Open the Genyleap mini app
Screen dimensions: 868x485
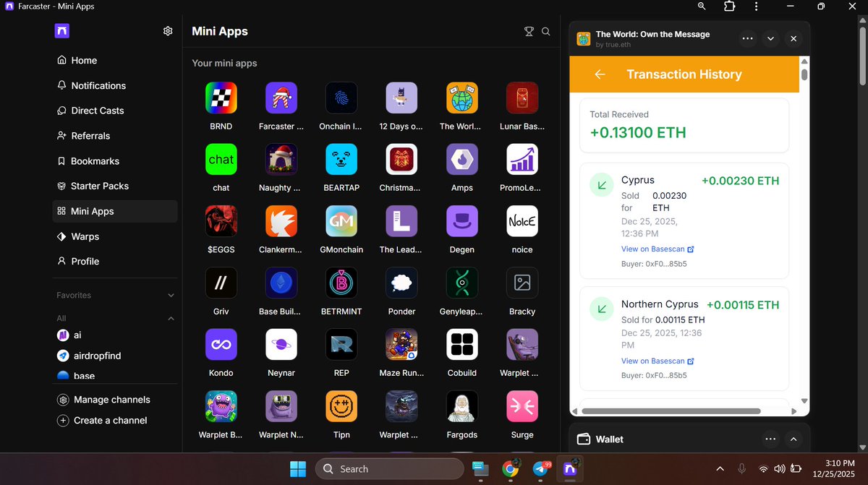[461, 283]
